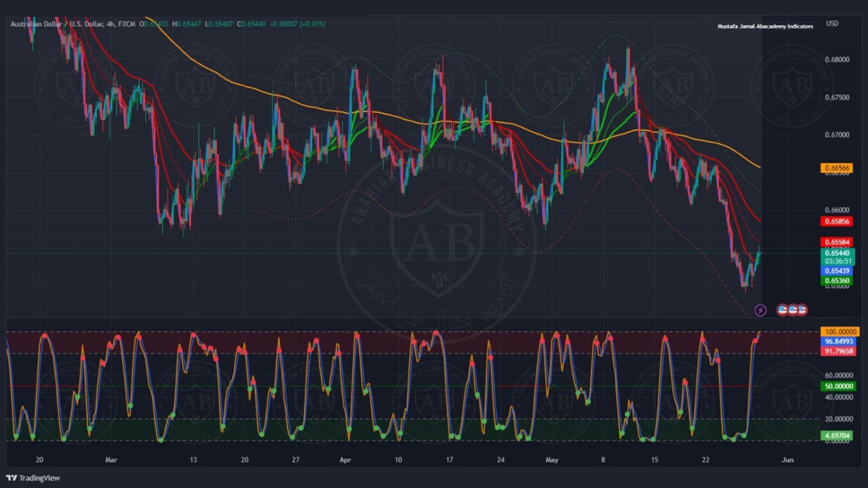Click the L0.65407 low value in the header
Viewport: 868px width, 488px height.
point(219,24)
